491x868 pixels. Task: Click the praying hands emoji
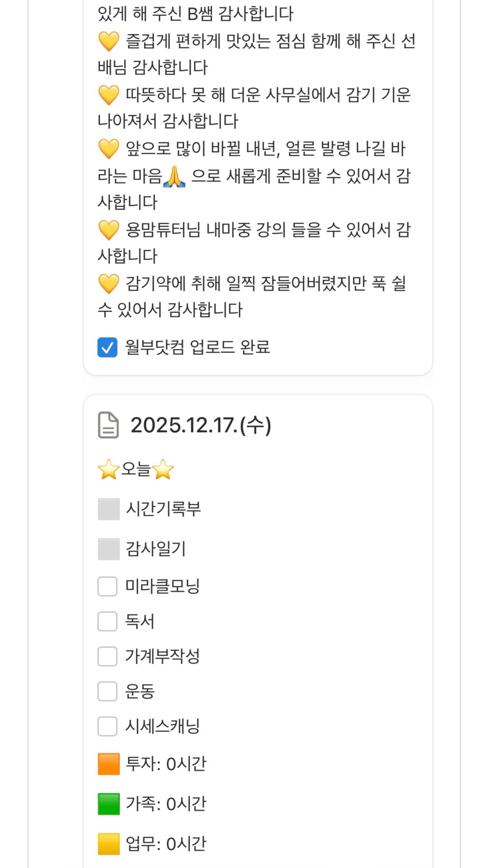coord(175,176)
